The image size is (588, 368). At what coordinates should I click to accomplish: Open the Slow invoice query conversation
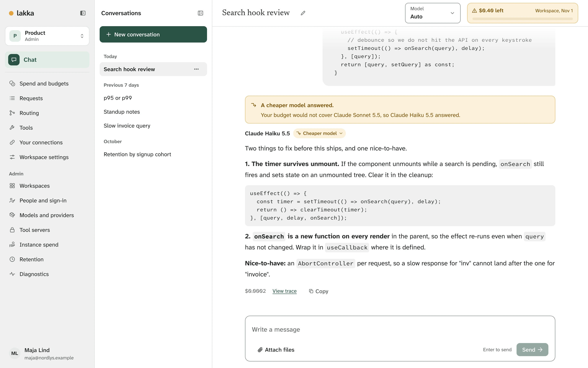[x=153, y=126]
